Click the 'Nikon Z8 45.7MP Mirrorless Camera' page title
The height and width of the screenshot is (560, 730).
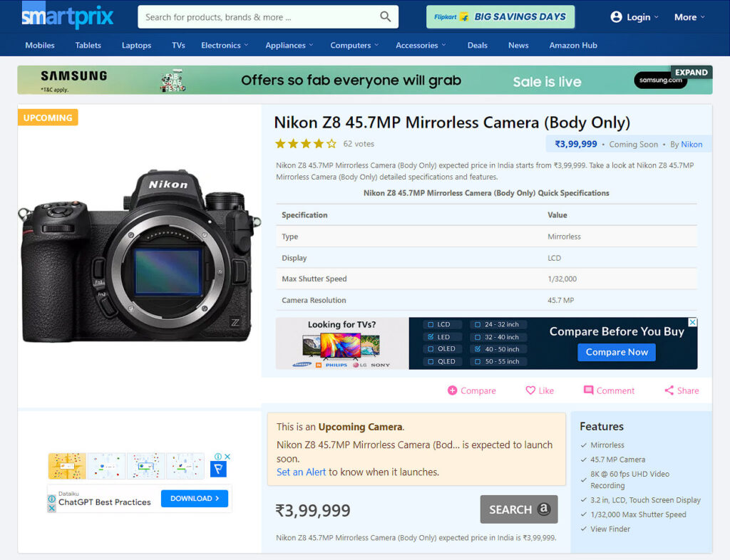tap(451, 123)
